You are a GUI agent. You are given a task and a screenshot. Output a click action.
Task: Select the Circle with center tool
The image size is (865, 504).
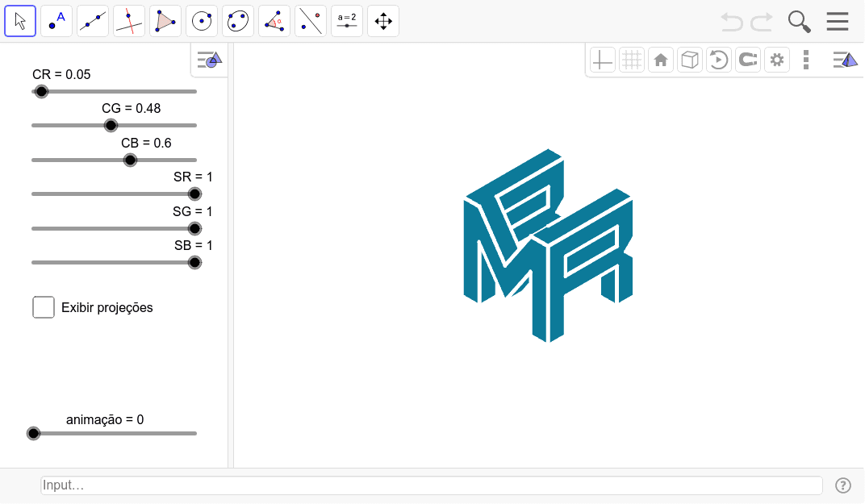(x=202, y=21)
